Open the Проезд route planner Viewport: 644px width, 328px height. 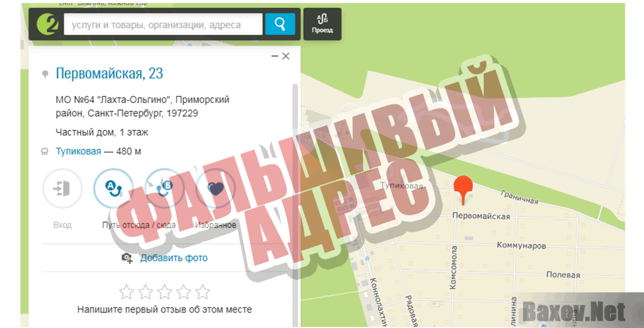pyautogui.click(x=322, y=24)
